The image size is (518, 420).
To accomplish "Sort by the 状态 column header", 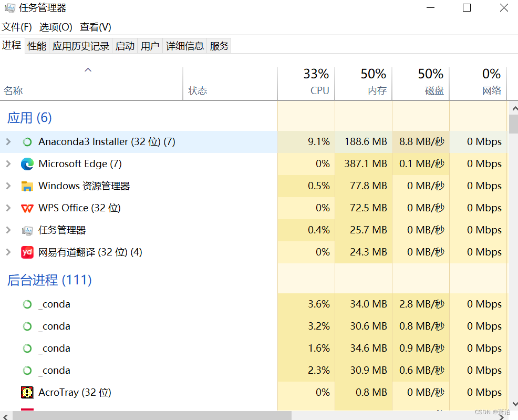I will tap(230, 83).
